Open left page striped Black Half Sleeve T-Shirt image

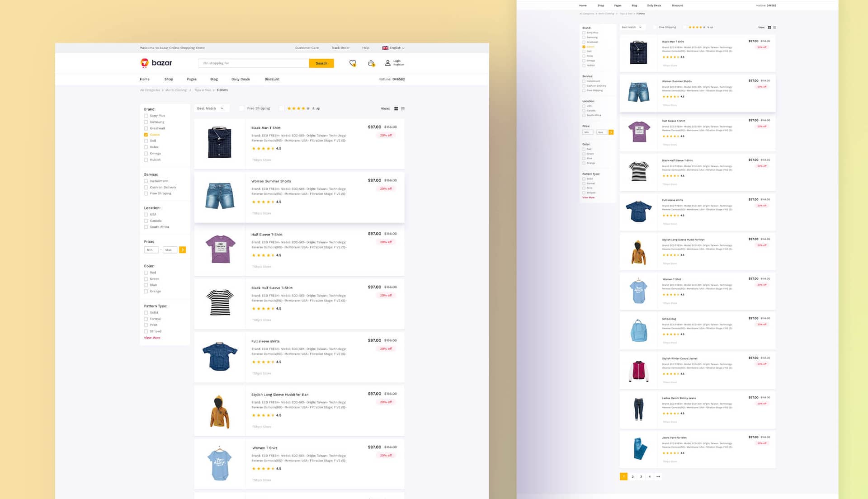click(220, 302)
